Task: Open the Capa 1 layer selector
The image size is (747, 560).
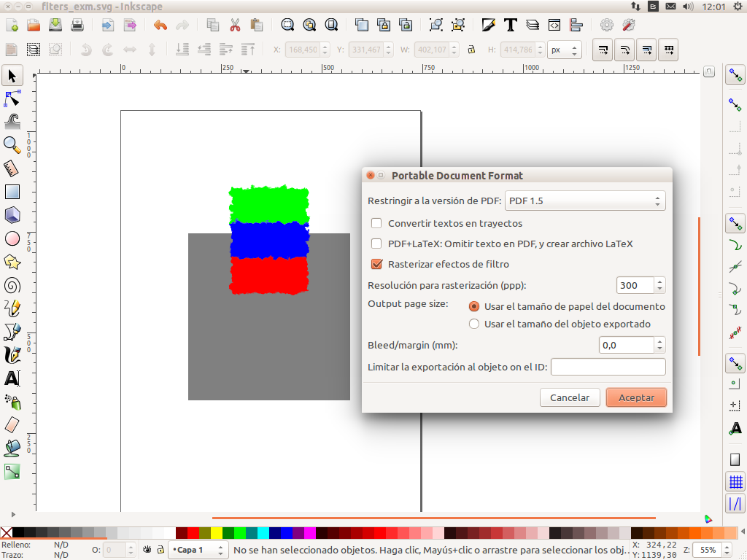Action: 198,550
